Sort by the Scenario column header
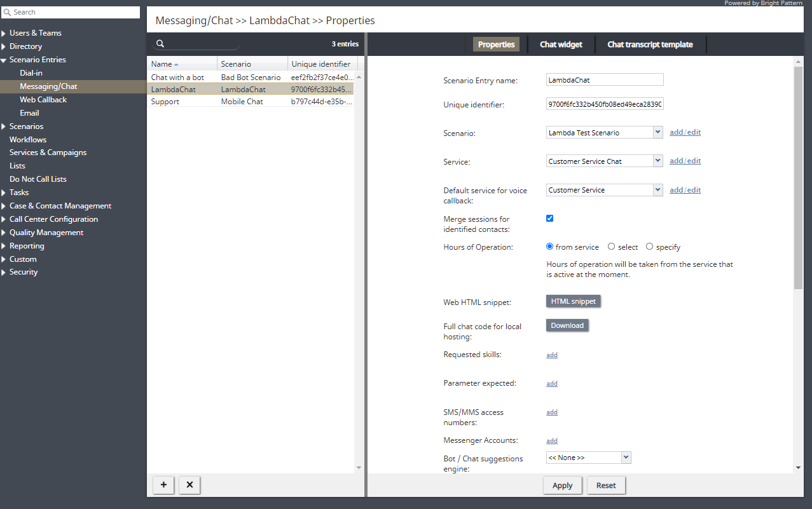 point(252,64)
